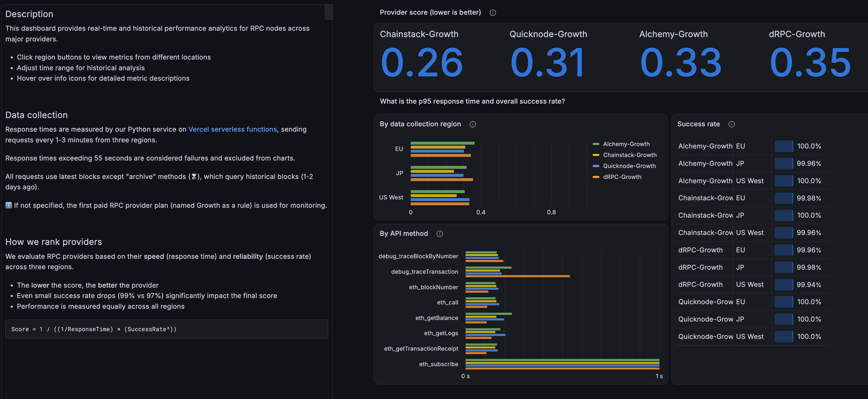This screenshot has height=399, width=868.
Task: Click the US West axis label in region chart
Action: (x=391, y=197)
